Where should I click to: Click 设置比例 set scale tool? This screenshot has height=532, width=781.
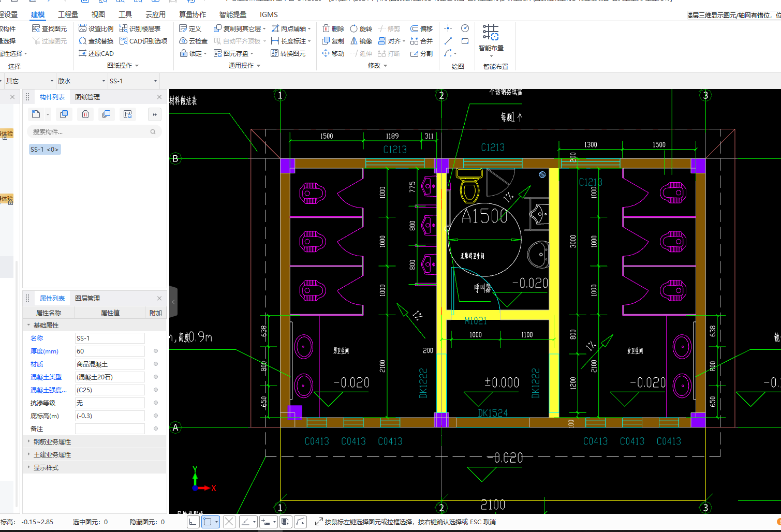(x=96, y=28)
